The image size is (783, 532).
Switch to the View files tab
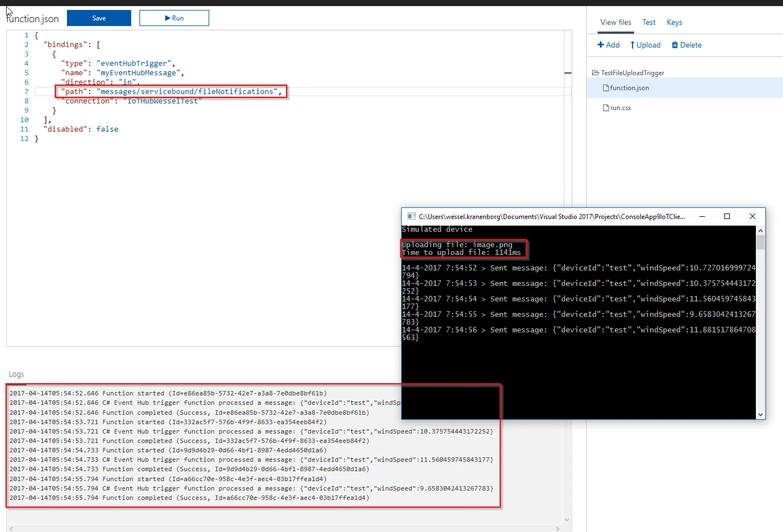pos(616,23)
